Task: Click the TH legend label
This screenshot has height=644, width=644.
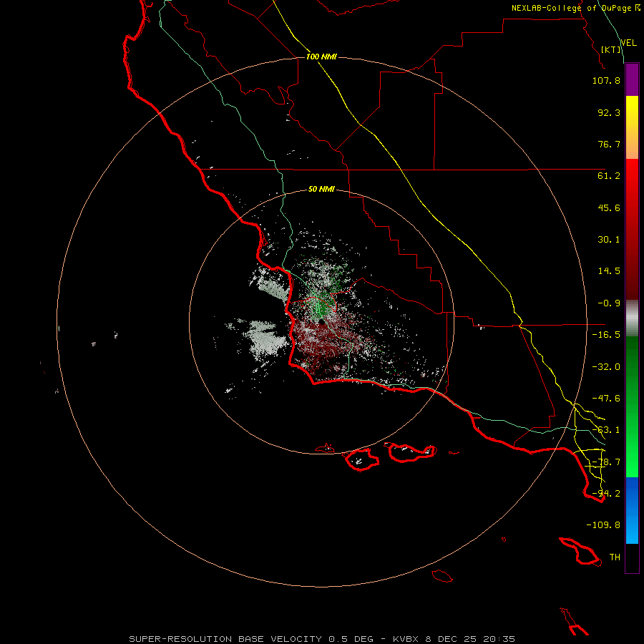Action: tap(615, 557)
